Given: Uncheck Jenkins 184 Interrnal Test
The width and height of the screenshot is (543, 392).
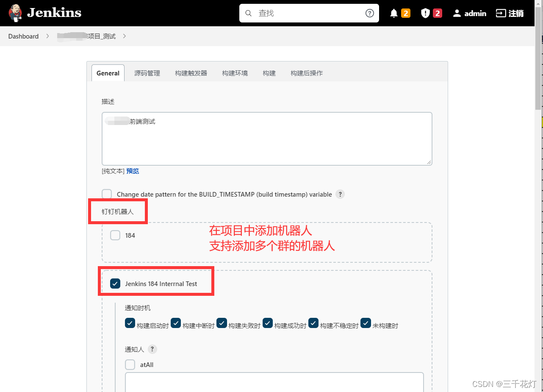Looking at the screenshot, I should tap(115, 284).
